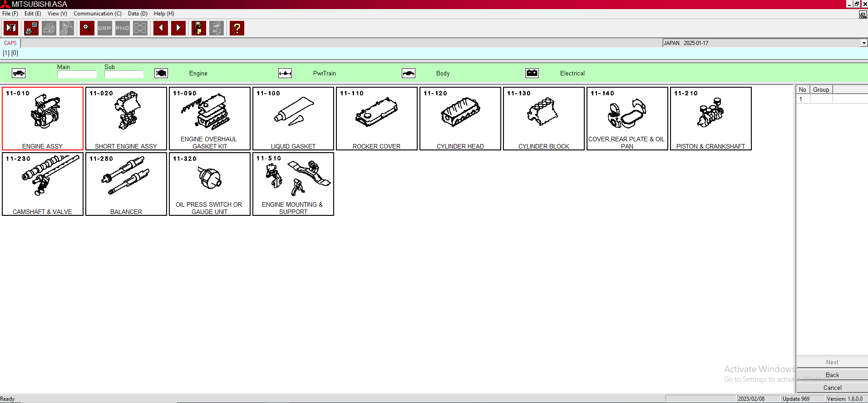Open 11-010 ENGINE ASSY group
The height and width of the screenshot is (403, 868).
pos(43,119)
